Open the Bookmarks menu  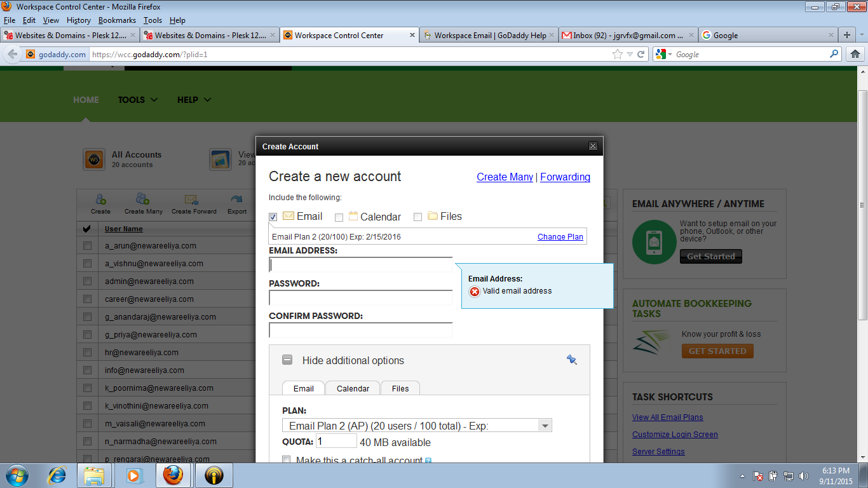click(117, 20)
